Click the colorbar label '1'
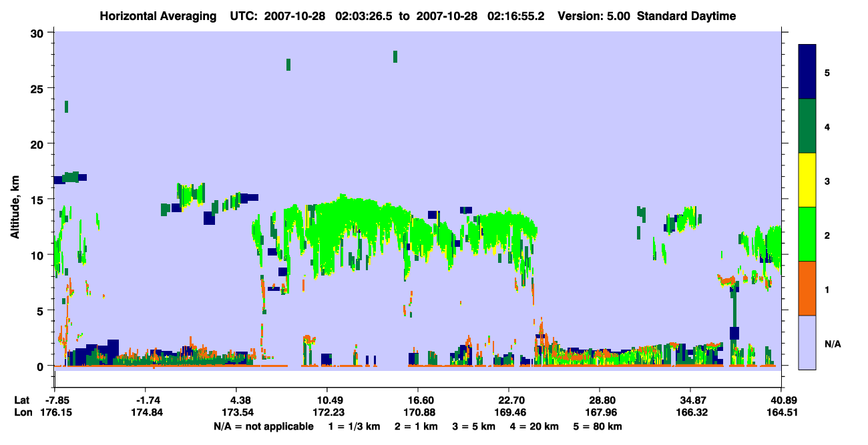This screenshot has width=868, height=445. pos(828,290)
